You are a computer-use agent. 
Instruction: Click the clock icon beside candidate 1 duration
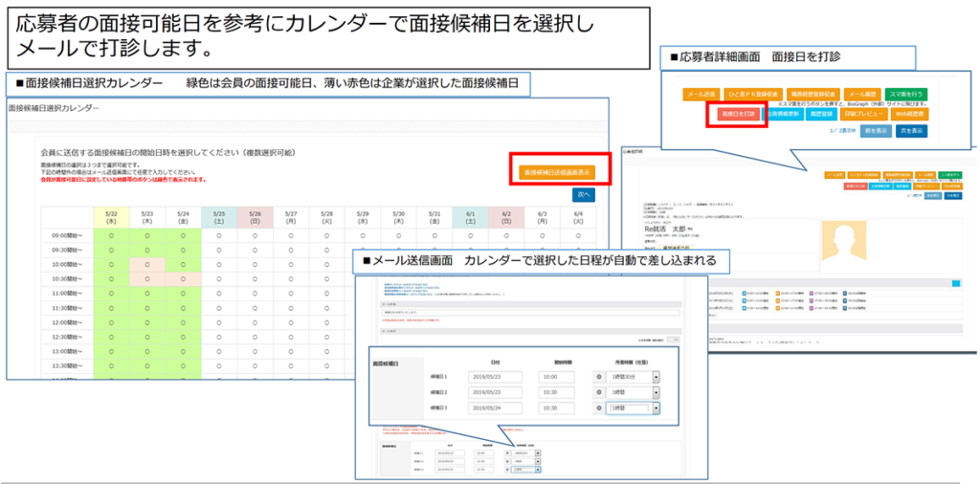coord(598,377)
